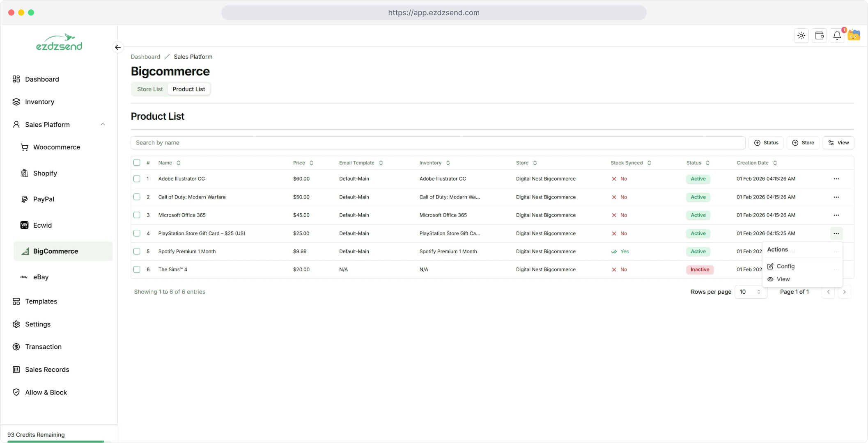
Task: Open the PayPal sales platform
Action: point(44,199)
